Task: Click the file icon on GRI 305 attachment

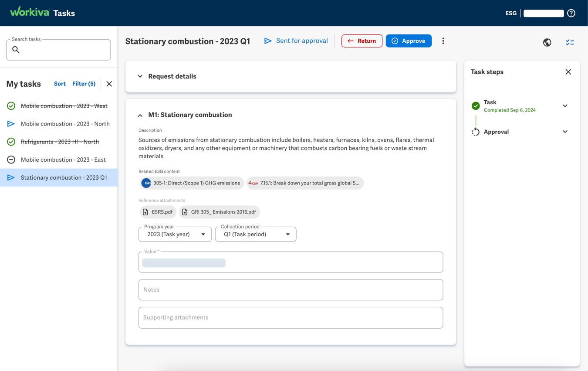Action: point(185,212)
